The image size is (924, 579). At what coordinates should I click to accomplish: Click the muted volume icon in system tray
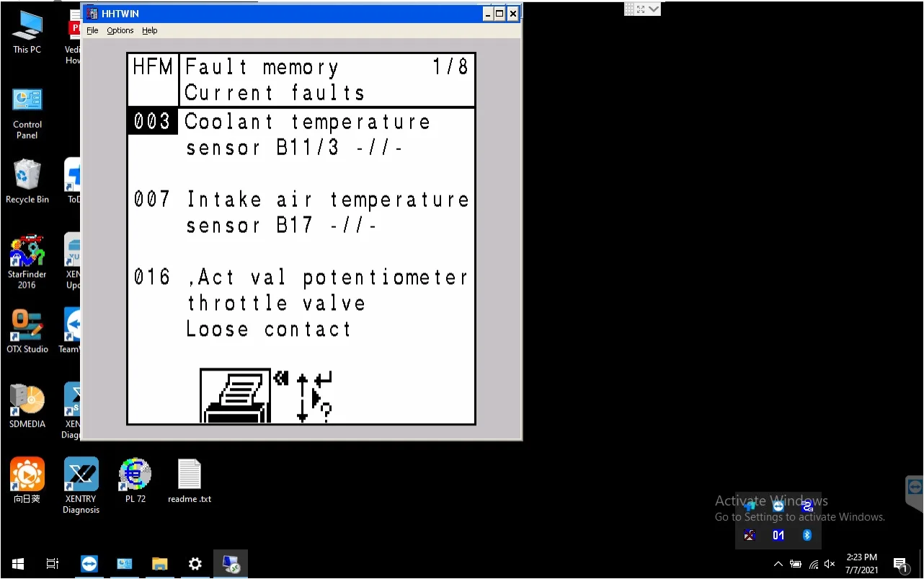click(830, 564)
